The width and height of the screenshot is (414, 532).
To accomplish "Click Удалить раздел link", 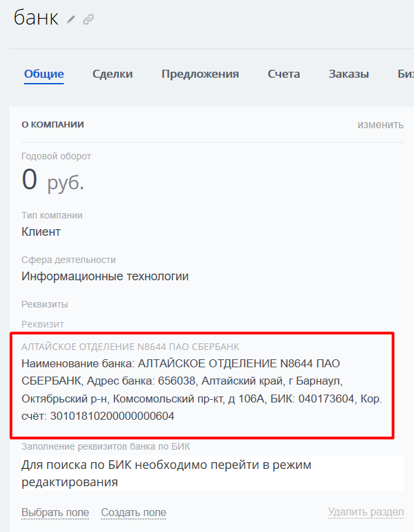I will [365, 511].
